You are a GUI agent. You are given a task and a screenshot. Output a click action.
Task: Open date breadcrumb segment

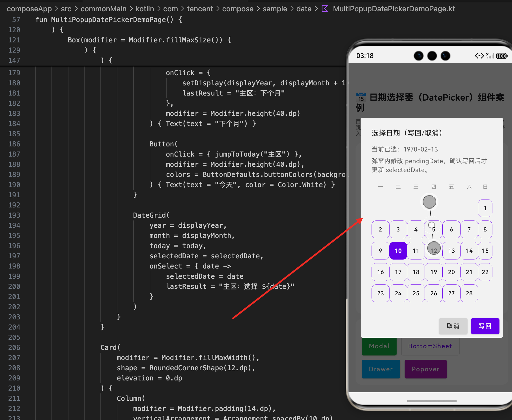point(304,9)
